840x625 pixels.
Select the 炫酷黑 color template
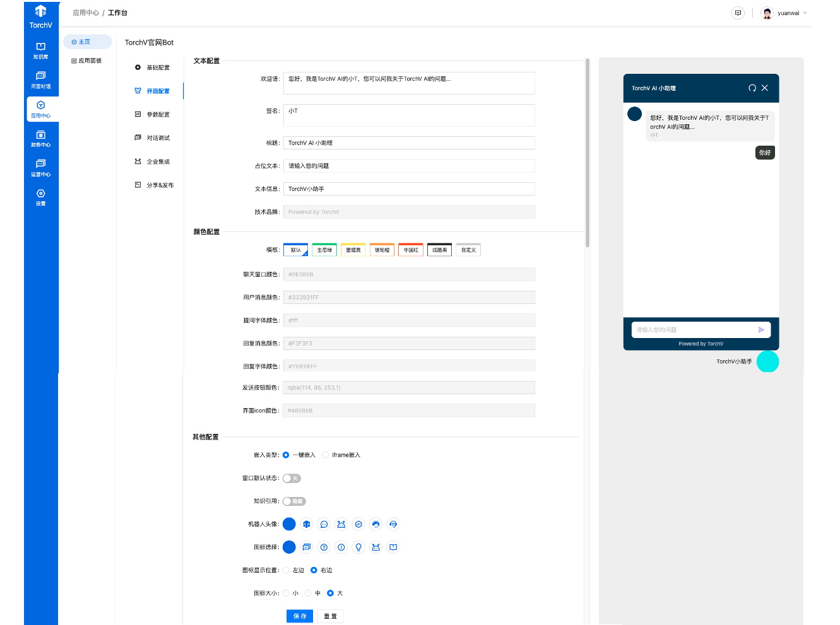pyautogui.click(x=440, y=250)
